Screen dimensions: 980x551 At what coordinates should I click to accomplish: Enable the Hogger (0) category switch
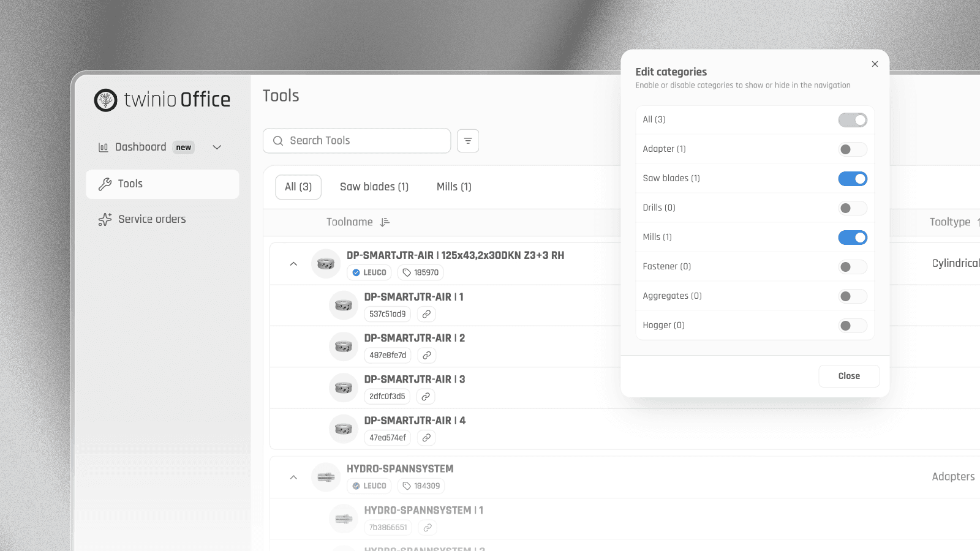click(x=853, y=326)
